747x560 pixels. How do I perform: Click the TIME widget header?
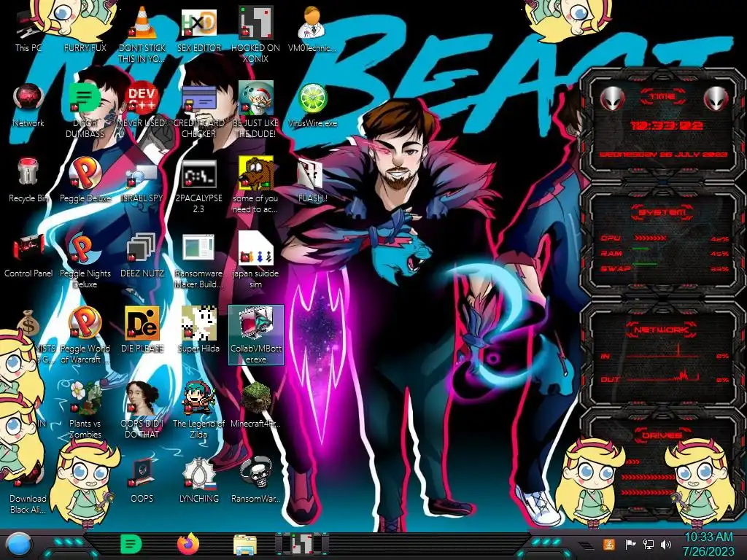(x=662, y=97)
